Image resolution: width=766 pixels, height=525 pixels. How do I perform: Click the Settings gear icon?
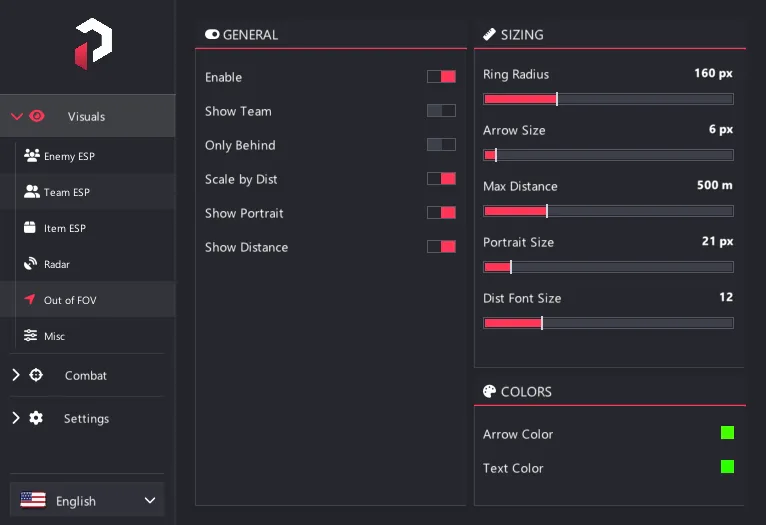point(36,418)
